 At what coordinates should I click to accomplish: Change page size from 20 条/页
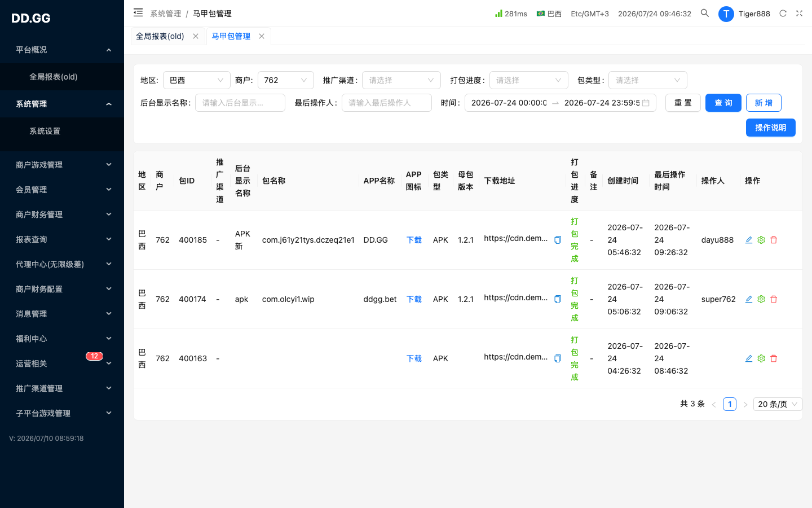[778, 404]
